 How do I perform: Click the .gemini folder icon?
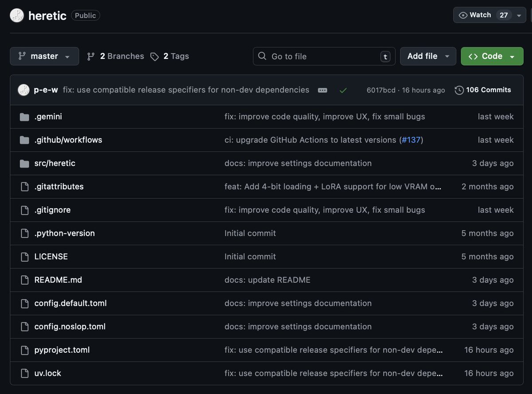(24, 117)
